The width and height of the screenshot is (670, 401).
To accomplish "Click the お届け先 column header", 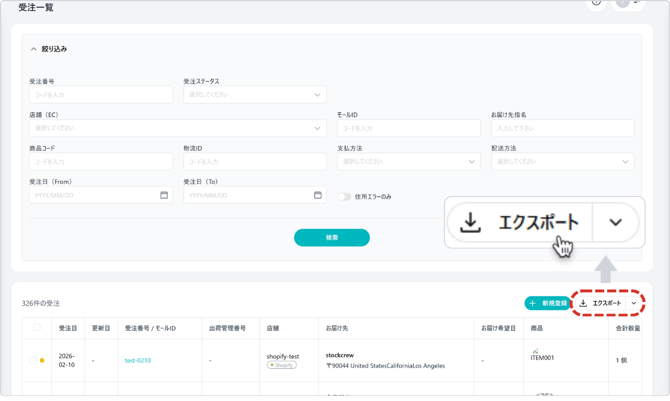I will pyautogui.click(x=337, y=328).
